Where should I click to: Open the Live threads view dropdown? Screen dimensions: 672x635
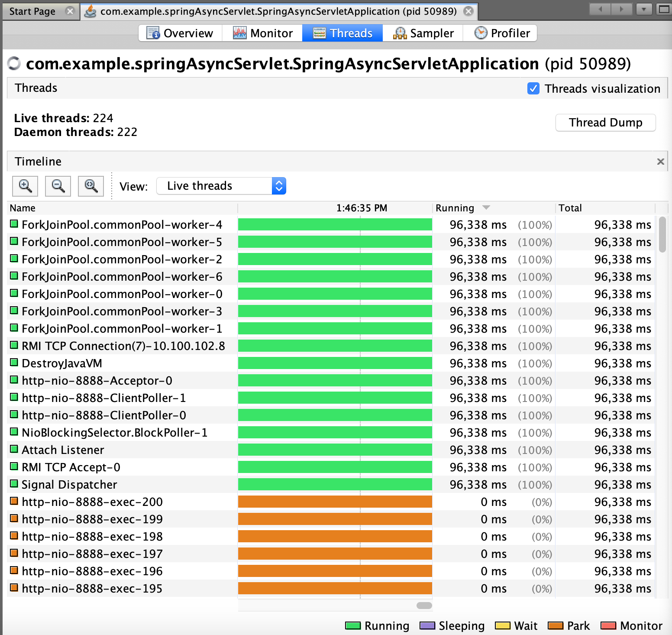tap(221, 186)
